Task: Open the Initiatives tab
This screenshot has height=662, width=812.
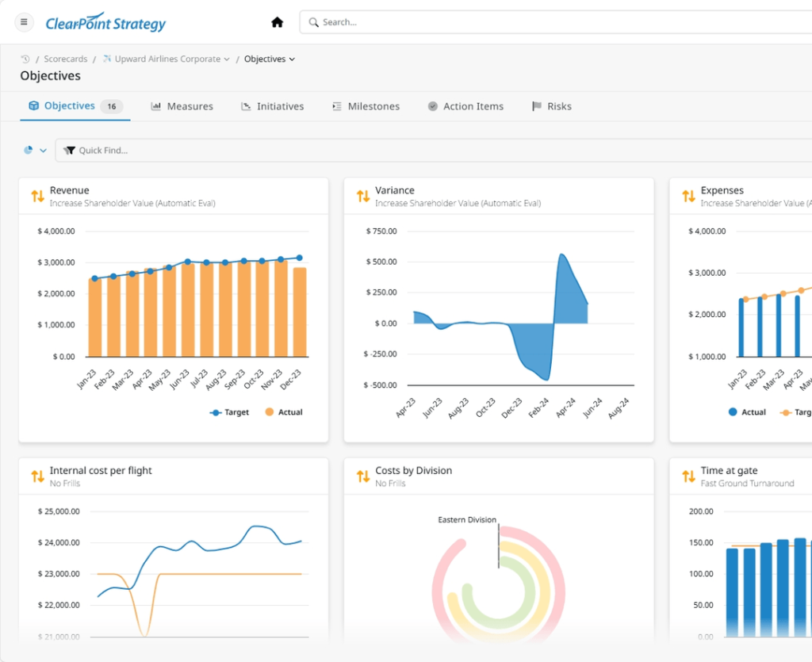Action: (273, 106)
